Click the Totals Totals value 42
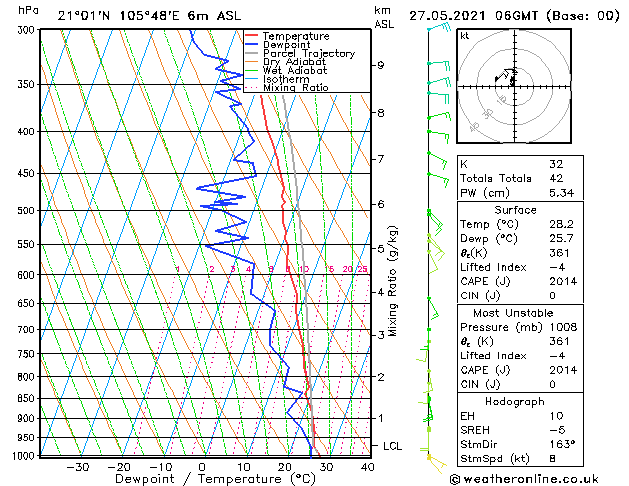The image size is (629, 486). click(x=556, y=178)
